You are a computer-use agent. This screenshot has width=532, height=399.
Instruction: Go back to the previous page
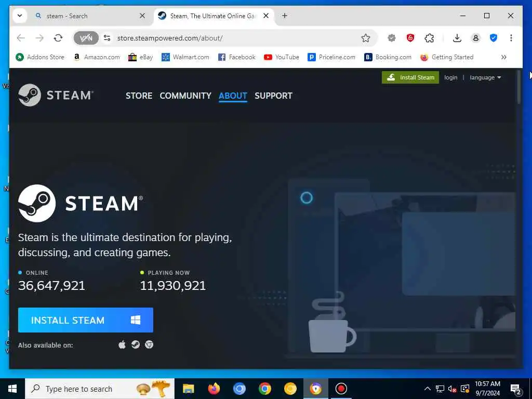(21, 38)
